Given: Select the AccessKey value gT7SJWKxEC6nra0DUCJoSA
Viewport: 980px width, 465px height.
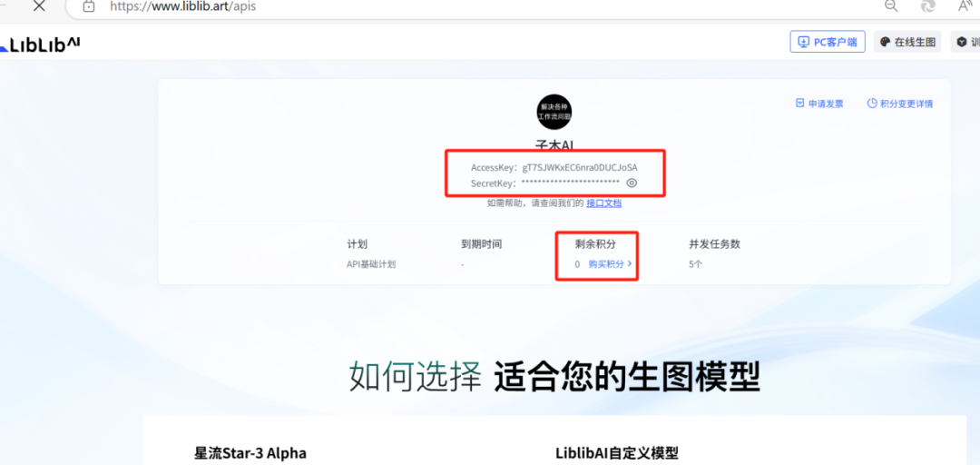Looking at the screenshot, I should click(x=580, y=168).
